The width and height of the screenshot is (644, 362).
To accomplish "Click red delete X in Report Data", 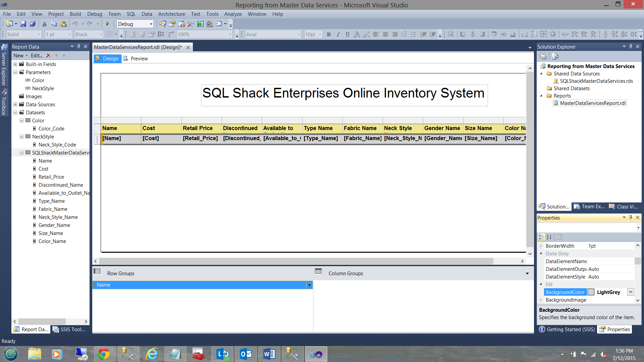I will 48,56.
